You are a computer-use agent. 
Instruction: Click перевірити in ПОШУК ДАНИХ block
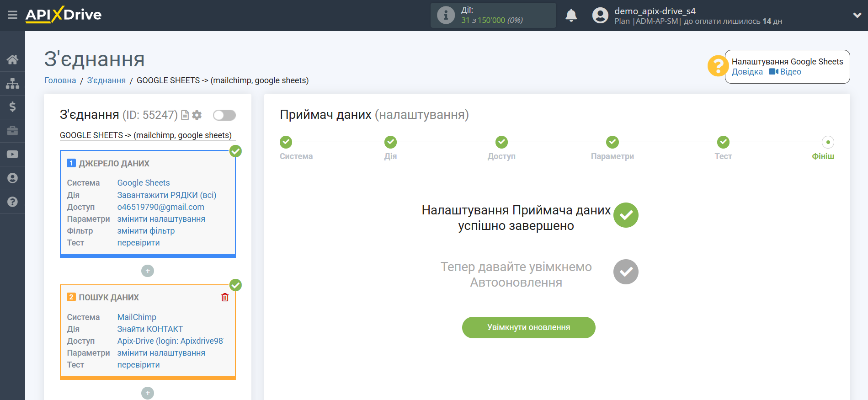tap(138, 365)
